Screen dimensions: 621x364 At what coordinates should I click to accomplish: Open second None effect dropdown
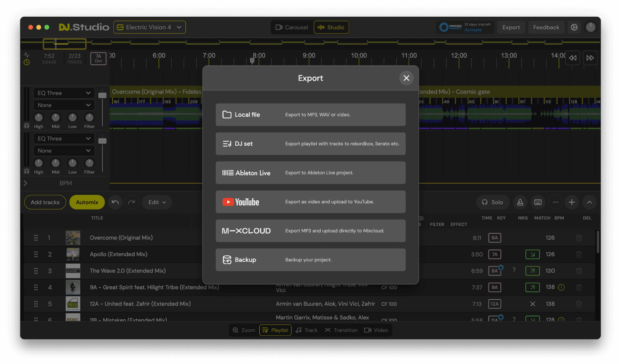[x=64, y=151]
